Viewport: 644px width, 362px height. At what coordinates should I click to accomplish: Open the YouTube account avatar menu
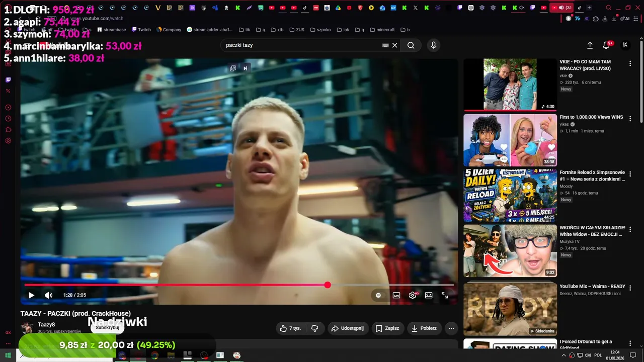click(625, 45)
